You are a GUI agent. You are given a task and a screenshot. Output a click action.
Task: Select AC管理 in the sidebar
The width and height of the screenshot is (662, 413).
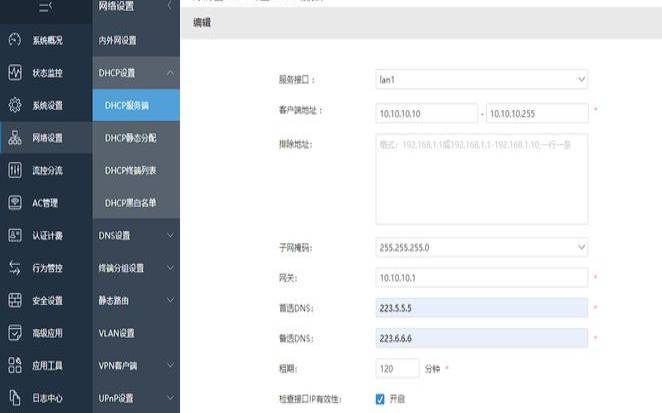(x=46, y=203)
